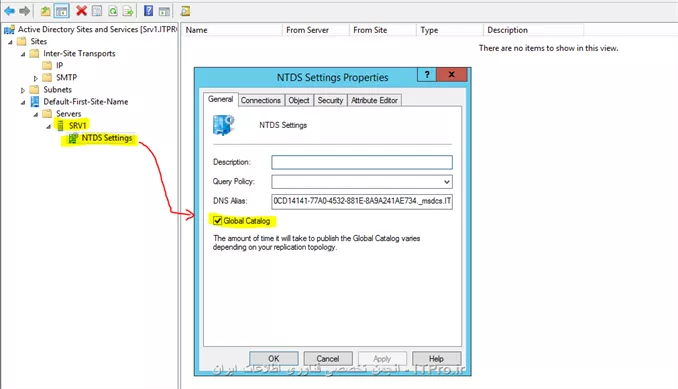Collapse the Sites tree node
This screenshot has width=678, height=389.
[10, 42]
